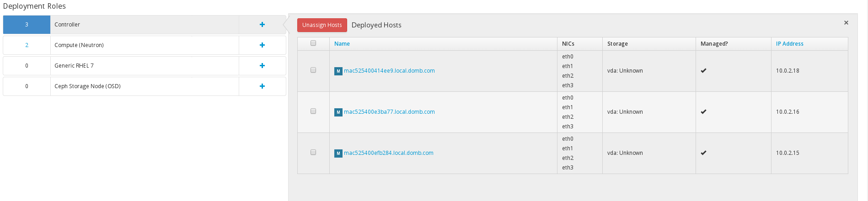Click the Unassign Hosts button
The height and width of the screenshot is (201, 868).
pyautogui.click(x=322, y=25)
